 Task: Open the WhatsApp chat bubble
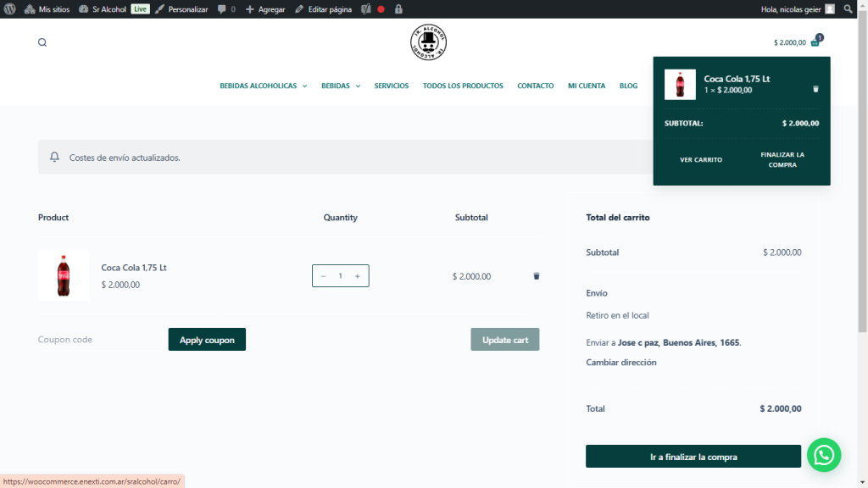[824, 455]
